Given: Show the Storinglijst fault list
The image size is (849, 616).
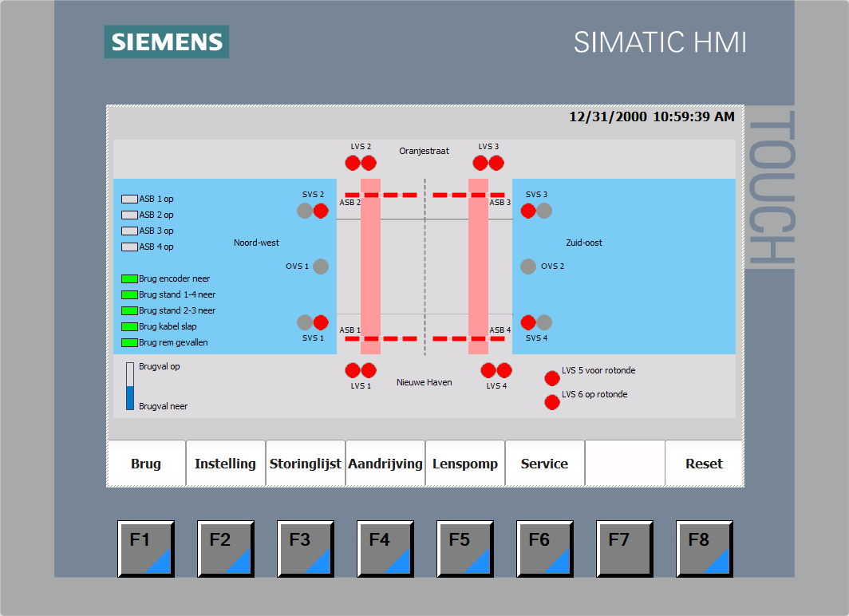Looking at the screenshot, I should click(306, 464).
